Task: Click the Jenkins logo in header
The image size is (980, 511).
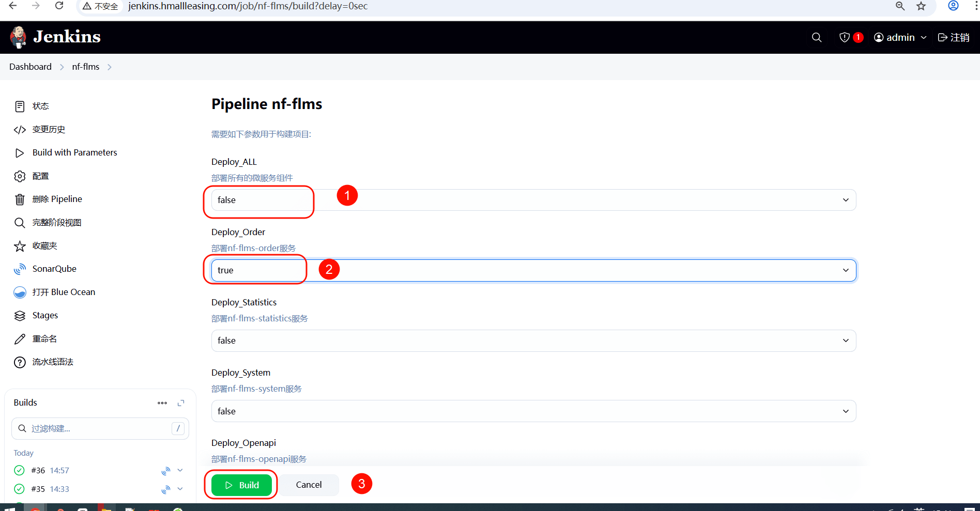Action: coord(55,37)
